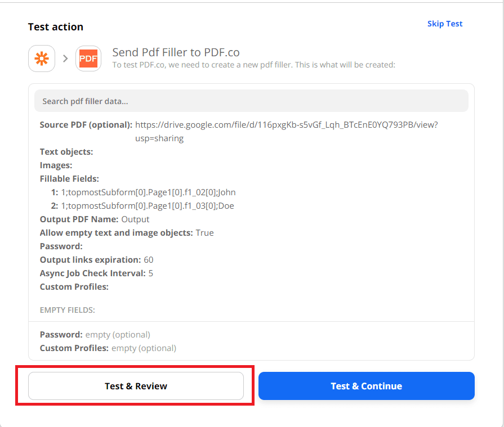This screenshot has width=504, height=427.
Task: Click the Fillable Fields label
Action: (69, 179)
